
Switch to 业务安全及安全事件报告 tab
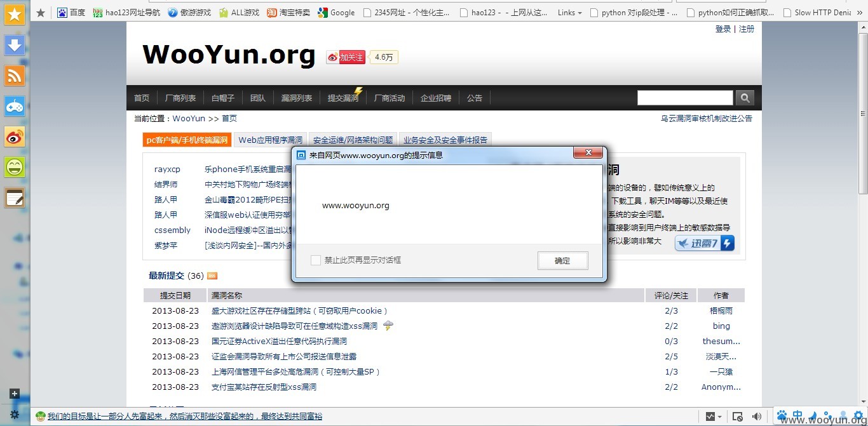click(445, 140)
